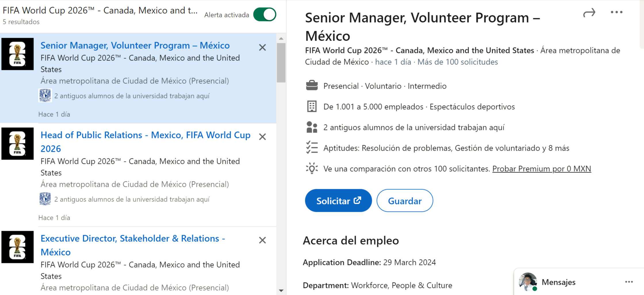Click alumni text in Head of Public Relations card
The image size is (644, 295).
132,199
